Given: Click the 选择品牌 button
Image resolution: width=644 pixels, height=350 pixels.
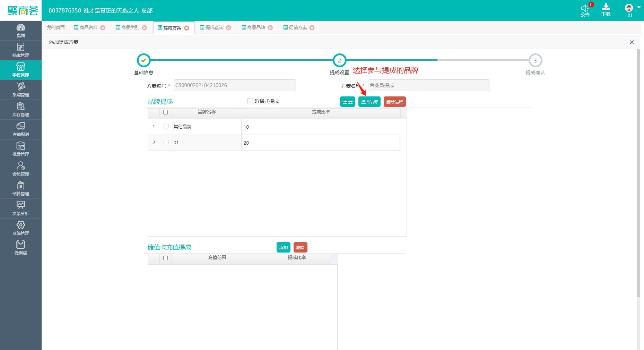Looking at the screenshot, I should [369, 102].
